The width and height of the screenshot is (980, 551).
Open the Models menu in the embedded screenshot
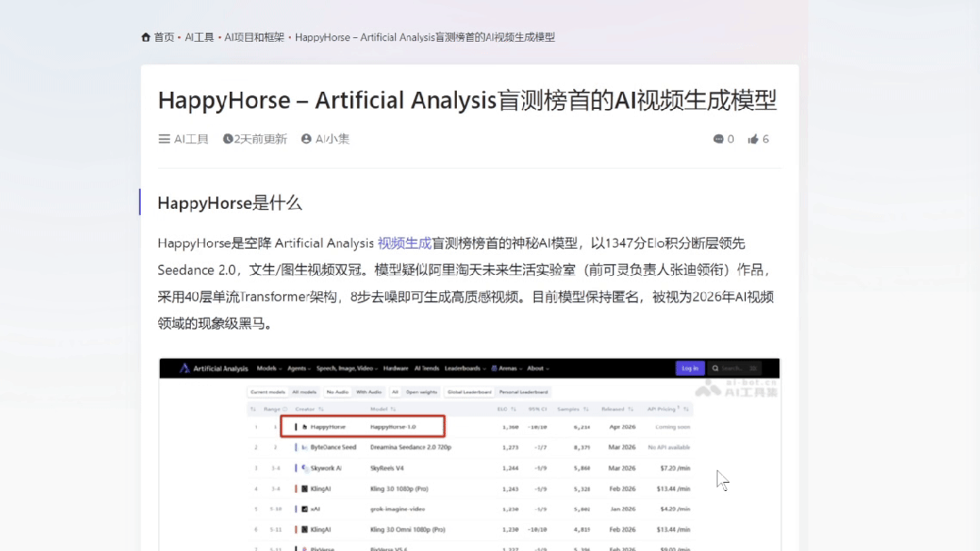(x=269, y=369)
